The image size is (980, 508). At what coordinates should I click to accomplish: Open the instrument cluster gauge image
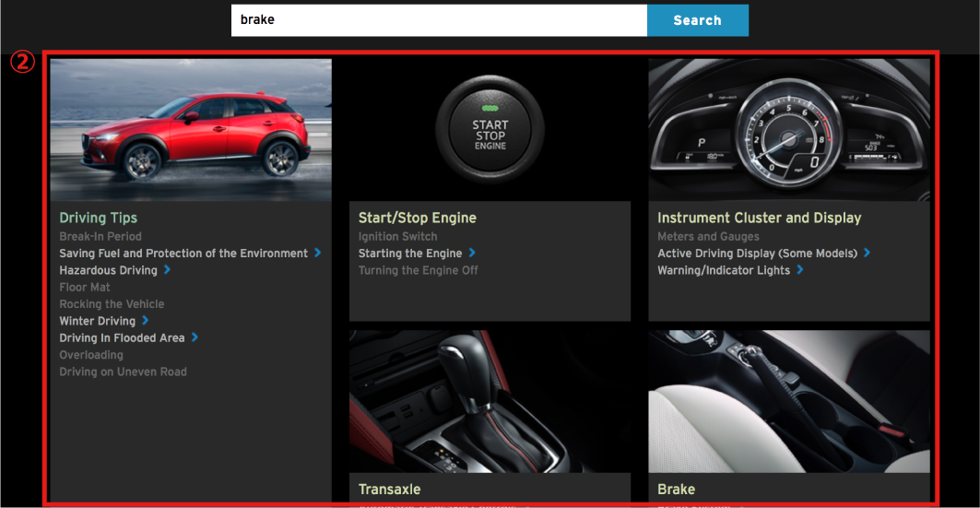[788, 130]
